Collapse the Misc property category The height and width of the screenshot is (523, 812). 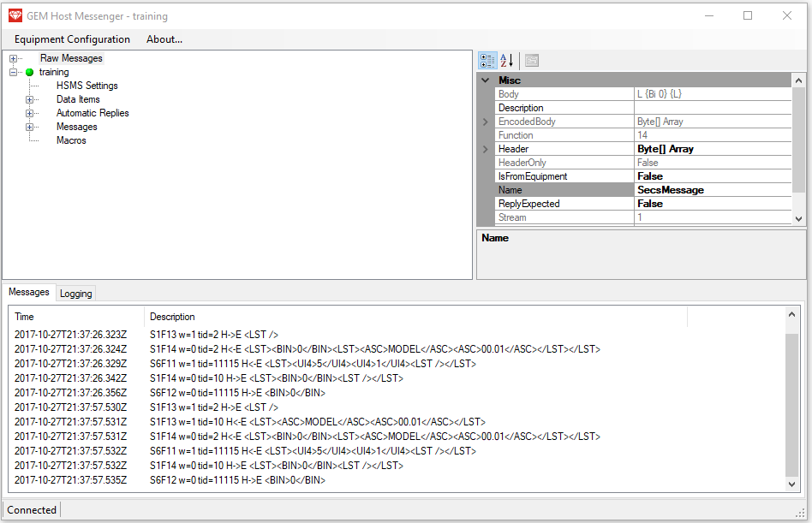coord(486,80)
